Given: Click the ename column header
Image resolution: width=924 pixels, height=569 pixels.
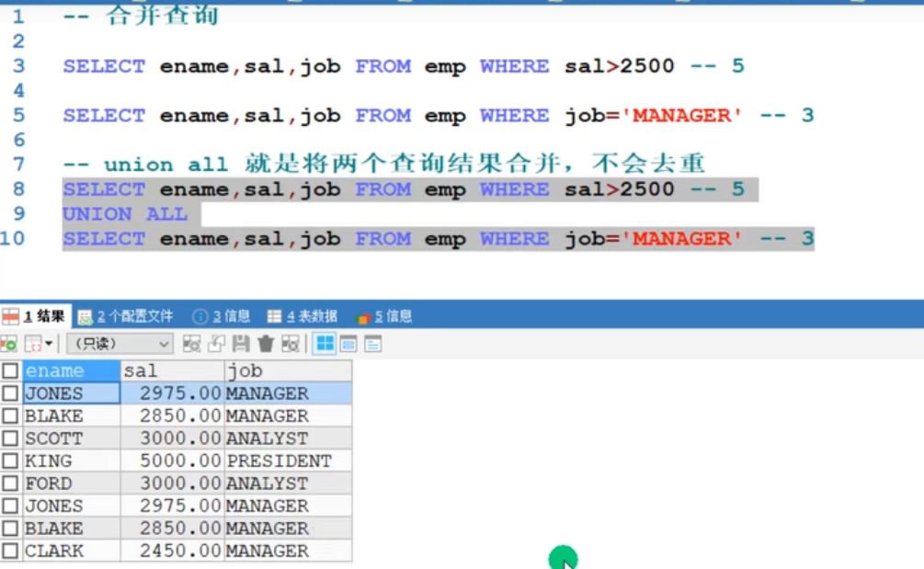Looking at the screenshot, I should tap(72, 370).
